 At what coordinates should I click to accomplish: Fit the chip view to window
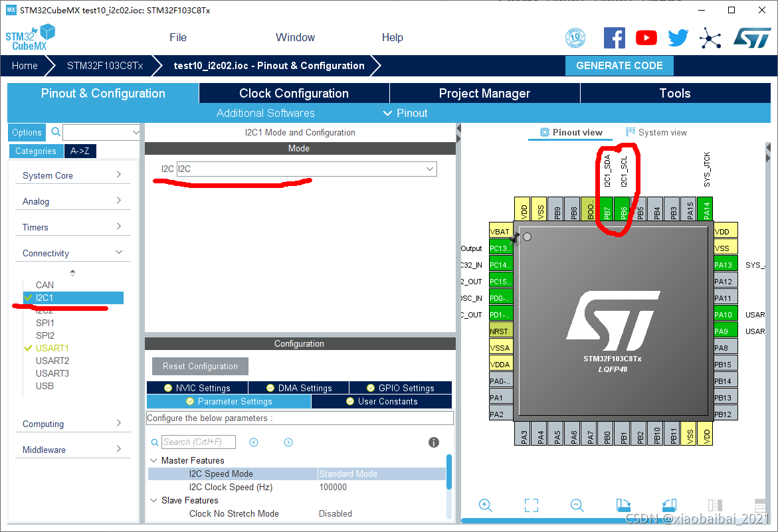pyautogui.click(x=532, y=505)
